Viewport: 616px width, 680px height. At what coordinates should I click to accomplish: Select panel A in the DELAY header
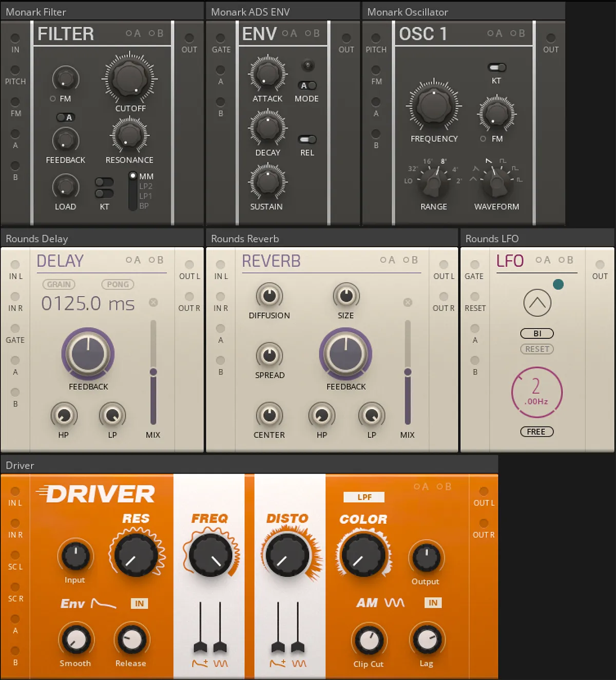pos(133,260)
